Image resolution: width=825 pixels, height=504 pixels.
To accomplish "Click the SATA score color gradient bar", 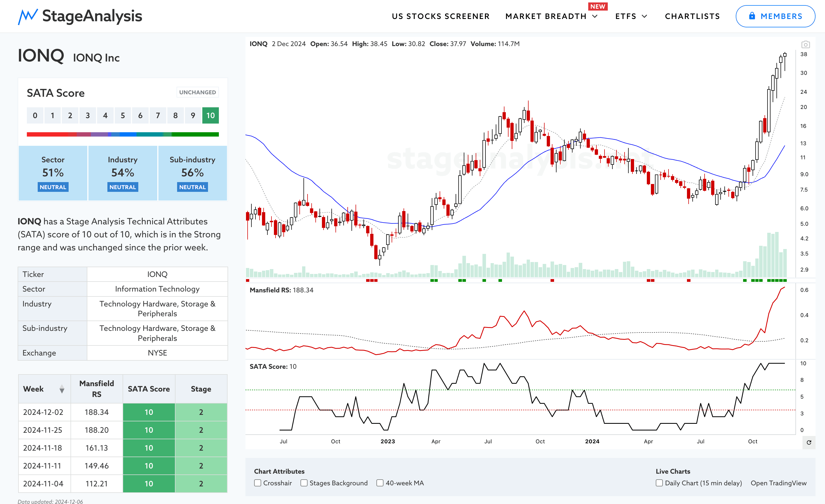I will (x=123, y=134).
